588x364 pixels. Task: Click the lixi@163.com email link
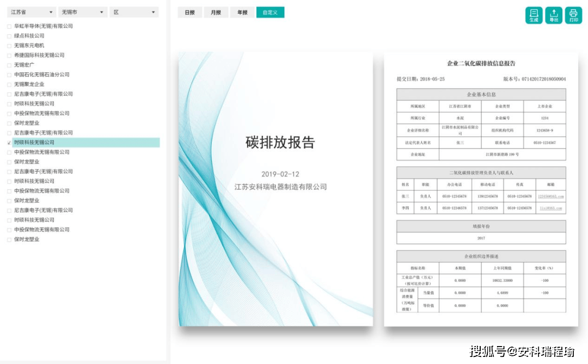(x=550, y=208)
